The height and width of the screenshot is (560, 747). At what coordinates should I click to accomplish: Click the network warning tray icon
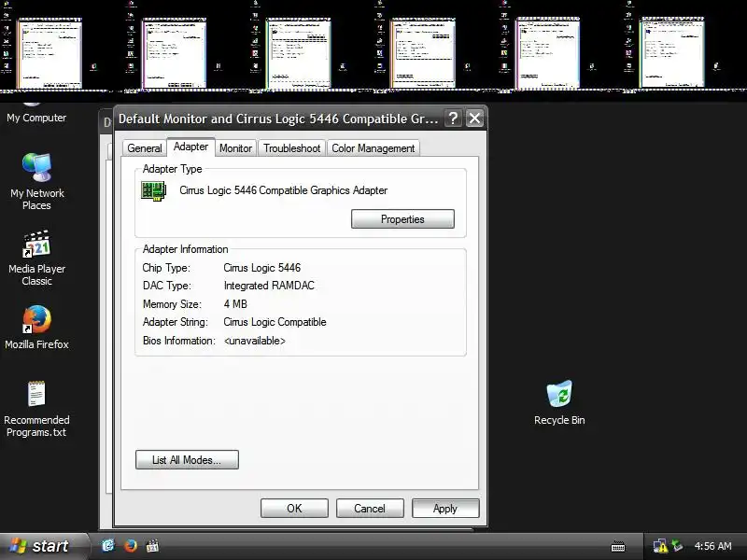point(660,546)
